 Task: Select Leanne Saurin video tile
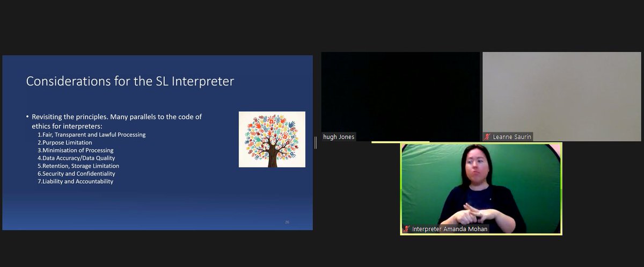(562, 97)
